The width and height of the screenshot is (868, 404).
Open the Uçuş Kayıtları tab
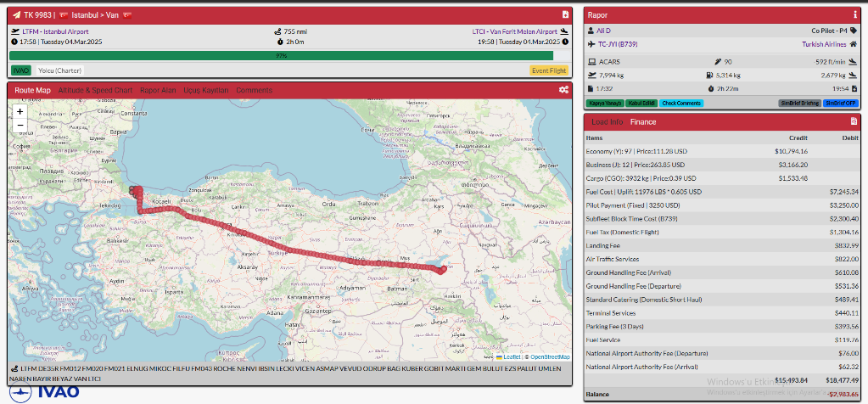point(206,90)
